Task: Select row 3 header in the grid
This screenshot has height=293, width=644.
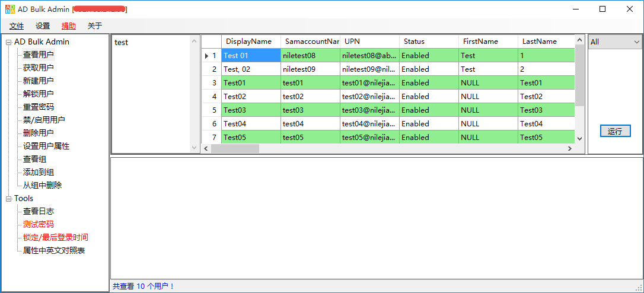Action: [211, 83]
